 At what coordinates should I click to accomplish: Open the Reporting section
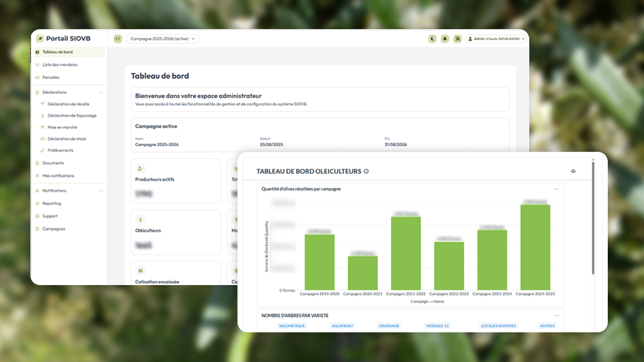point(52,203)
